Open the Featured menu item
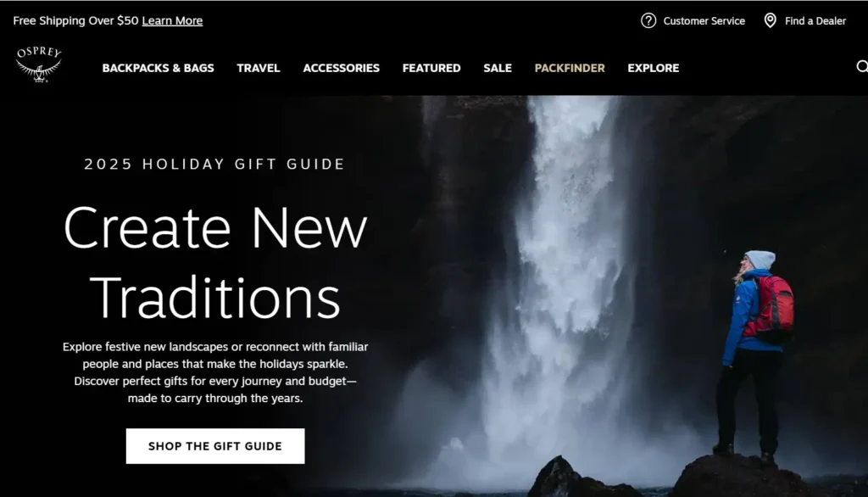The height and width of the screenshot is (497, 868). tap(431, 68)
